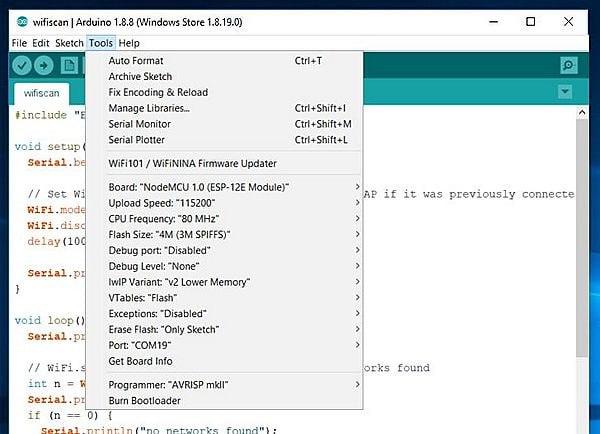Click the Upload arrow toolbar icon

(x=44, y=66)
